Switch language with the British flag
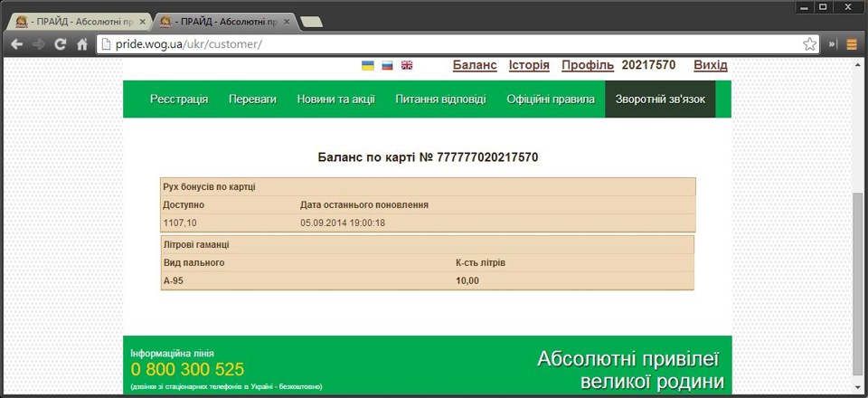Image resolution: width=868 pixels, height=398 pixels. (407, 65)
